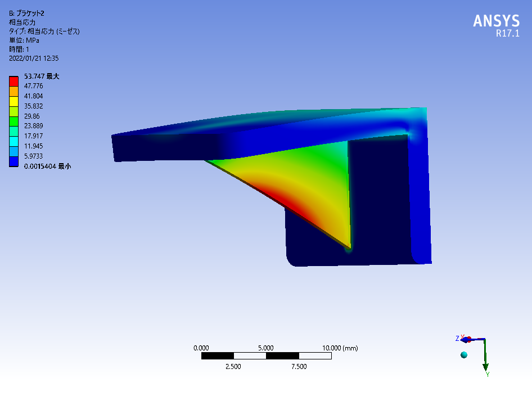The image size is (532, 405).
Task: Click the 2.500 ruler label
Action: tap(233, 367)
